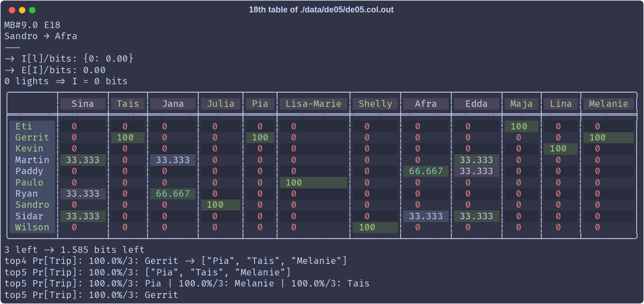Click the 0 cell for Eti and Sina
Image resolution: width=644 pixels, height=304 pixels.
point(83,126)
